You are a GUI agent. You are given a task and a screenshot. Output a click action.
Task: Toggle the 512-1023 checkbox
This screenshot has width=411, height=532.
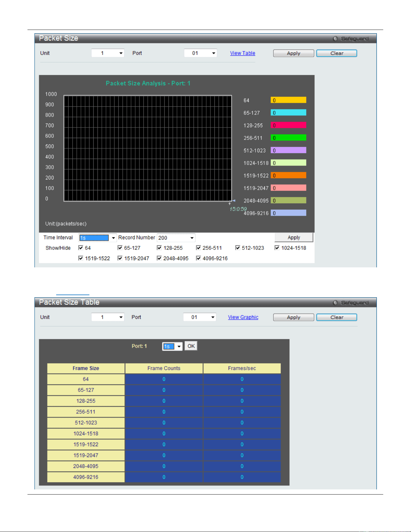(x=238, y=248)
